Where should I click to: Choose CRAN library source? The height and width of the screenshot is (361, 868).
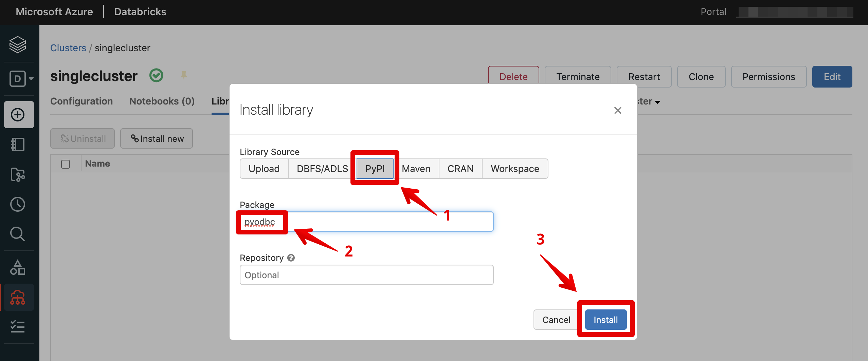pyautogui.click(x=460, y=169)
